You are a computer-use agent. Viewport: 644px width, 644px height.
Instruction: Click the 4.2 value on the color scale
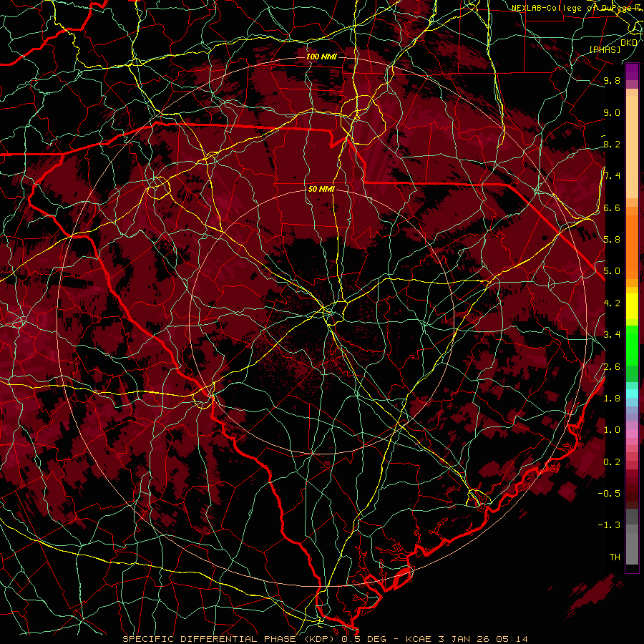pyautogui.click(x=612, y=303)
